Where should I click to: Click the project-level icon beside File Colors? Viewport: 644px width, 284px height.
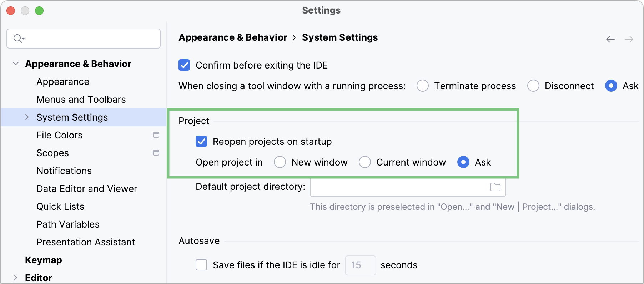point(156,135)
